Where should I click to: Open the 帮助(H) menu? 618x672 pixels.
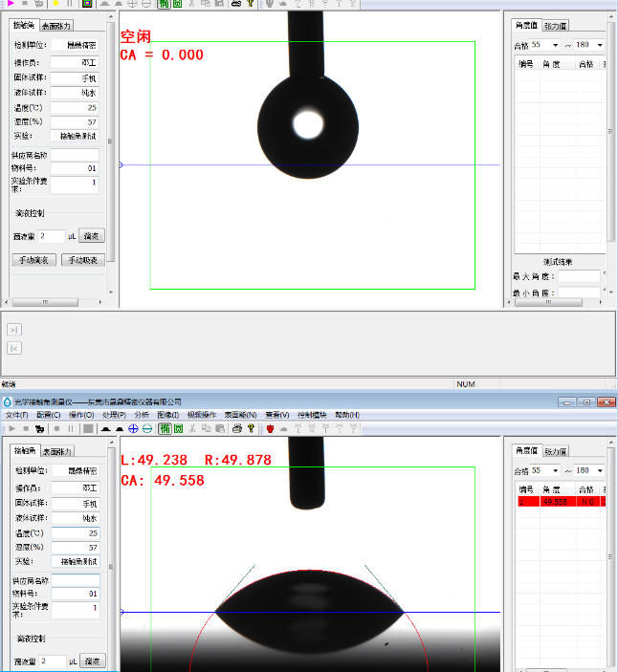(x=347, y=415)
